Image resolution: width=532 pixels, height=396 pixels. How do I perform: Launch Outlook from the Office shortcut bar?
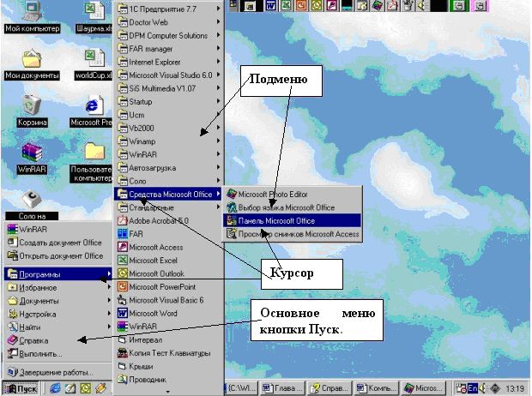[317, 5]
